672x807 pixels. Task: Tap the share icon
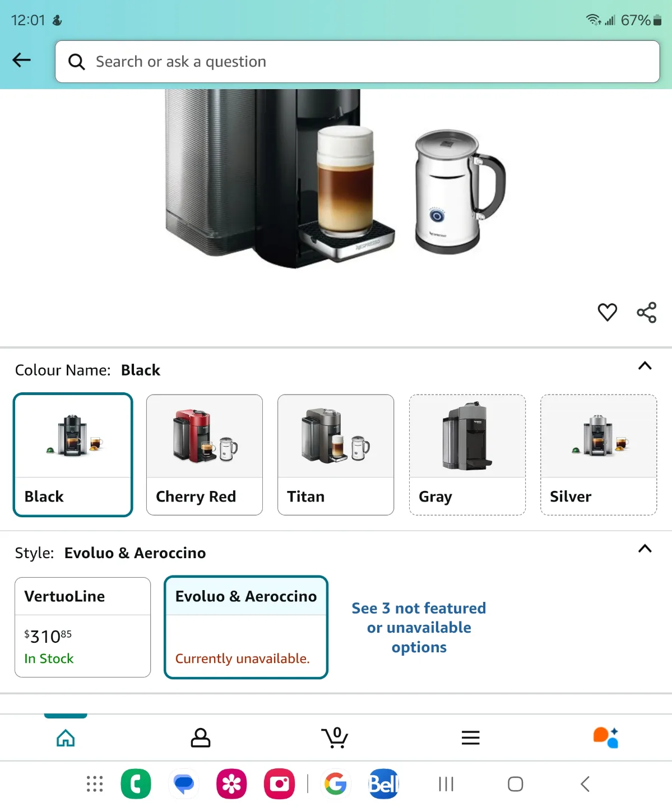(x=646, y=312)
